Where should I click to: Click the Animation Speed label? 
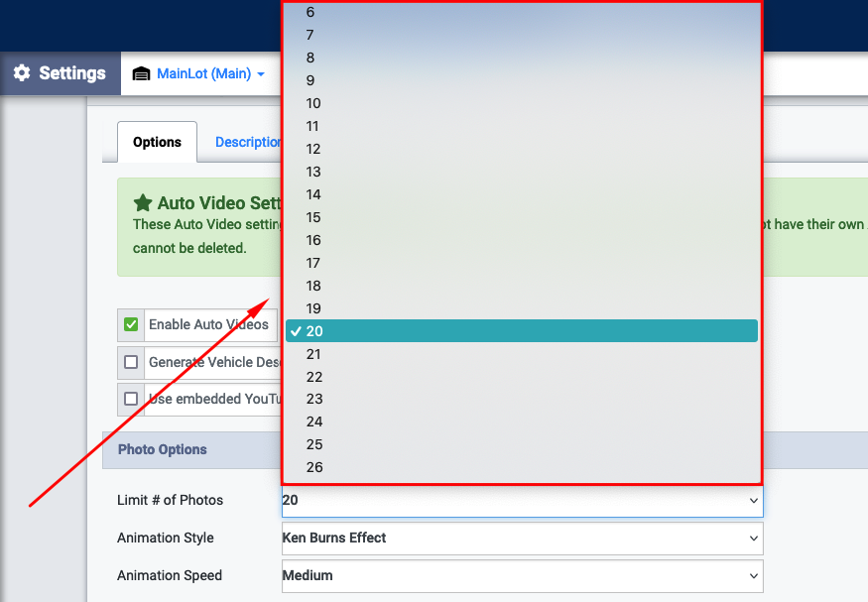pyautogui.click(x=170, y=575)
